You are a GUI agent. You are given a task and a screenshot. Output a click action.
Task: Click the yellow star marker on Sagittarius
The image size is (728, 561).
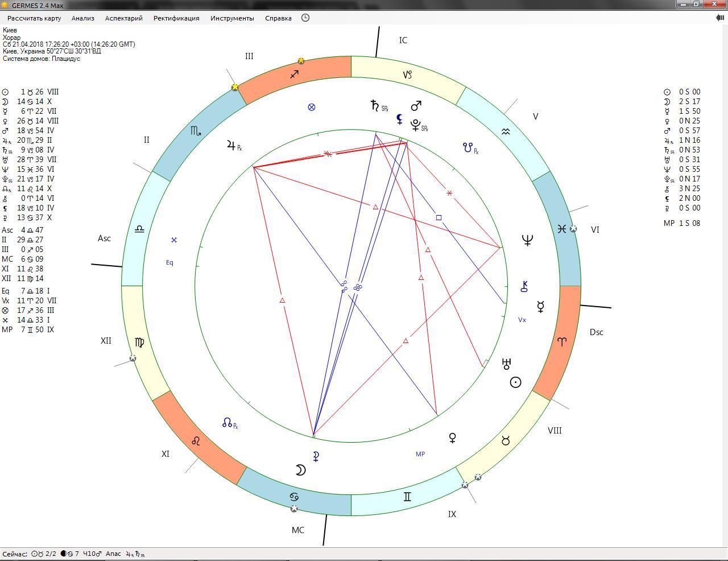(301, 61)
